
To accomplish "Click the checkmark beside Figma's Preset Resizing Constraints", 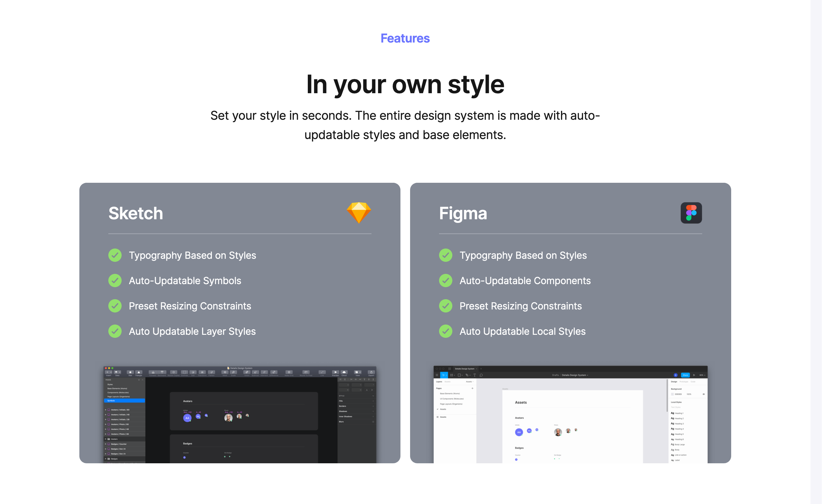I will (x=446, y=306).
